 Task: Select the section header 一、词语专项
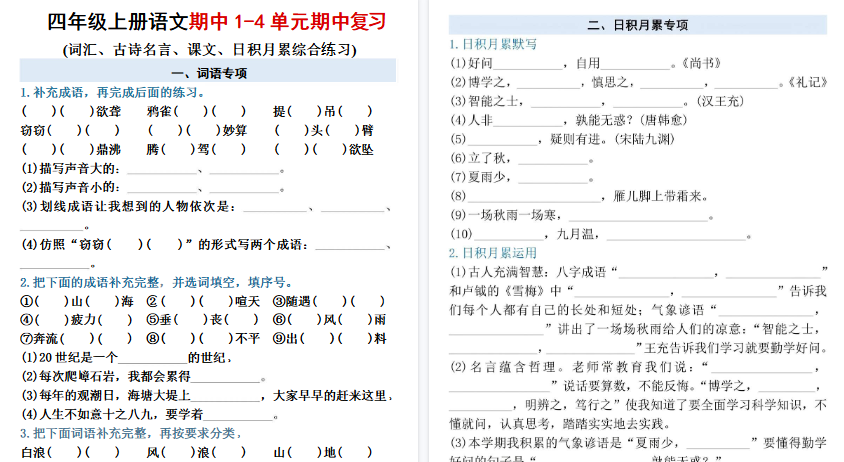[208, 73]
